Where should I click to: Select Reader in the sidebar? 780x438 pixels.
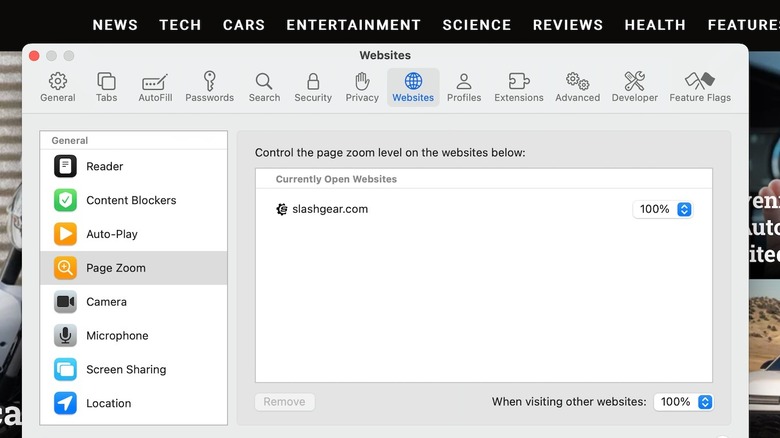pos(134,167)
